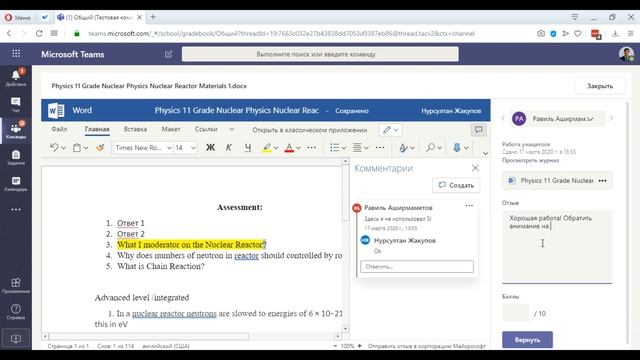Expand more ribbon tabs chevron
Screen dimensions: 640x360
click(x=231, y=129)
